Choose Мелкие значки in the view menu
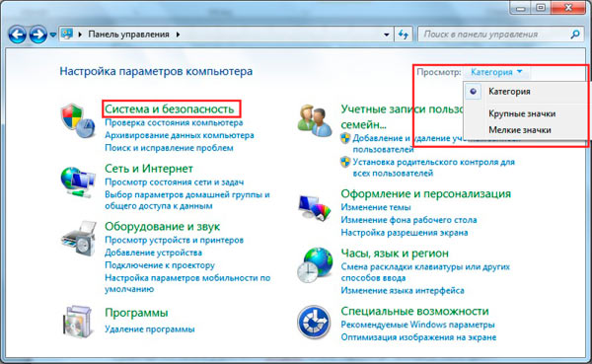 (x=520, y=130)
